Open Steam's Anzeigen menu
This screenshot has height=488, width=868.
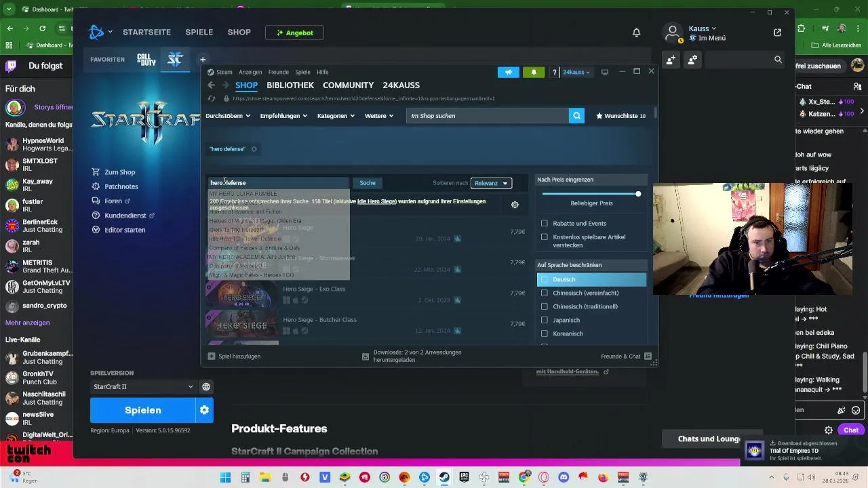250,72
